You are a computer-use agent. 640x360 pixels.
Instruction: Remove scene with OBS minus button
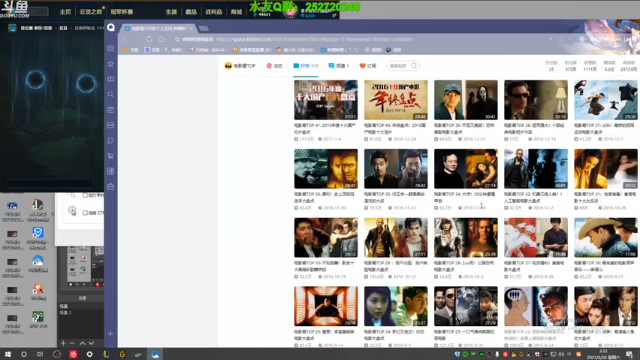tap(72, 343)
